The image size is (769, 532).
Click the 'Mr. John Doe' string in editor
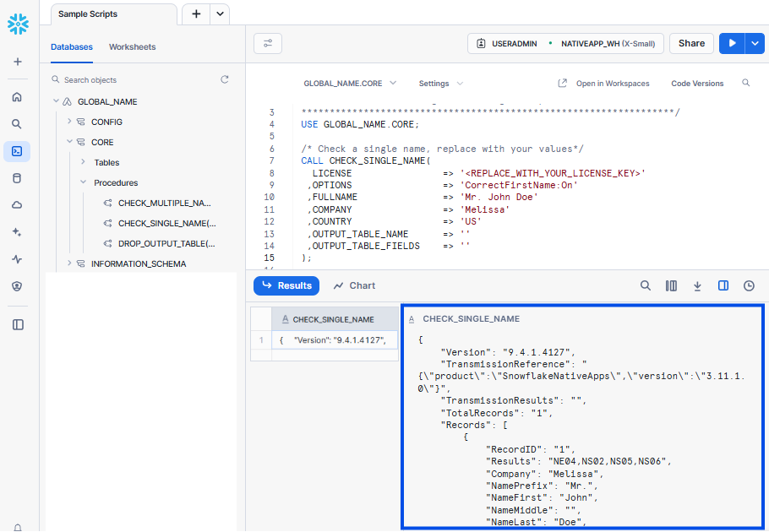point(499,197)
